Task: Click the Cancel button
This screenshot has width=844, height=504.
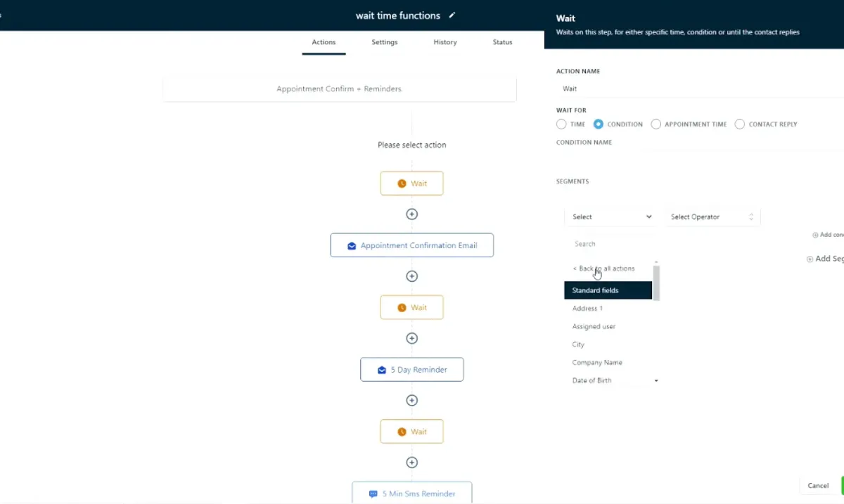Action: [818, 486]
